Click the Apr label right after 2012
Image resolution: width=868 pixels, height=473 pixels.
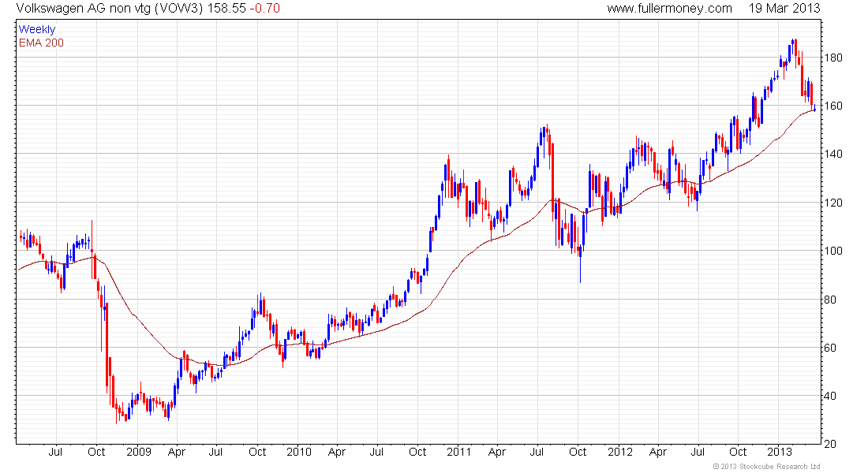click(x=658, y=452)
